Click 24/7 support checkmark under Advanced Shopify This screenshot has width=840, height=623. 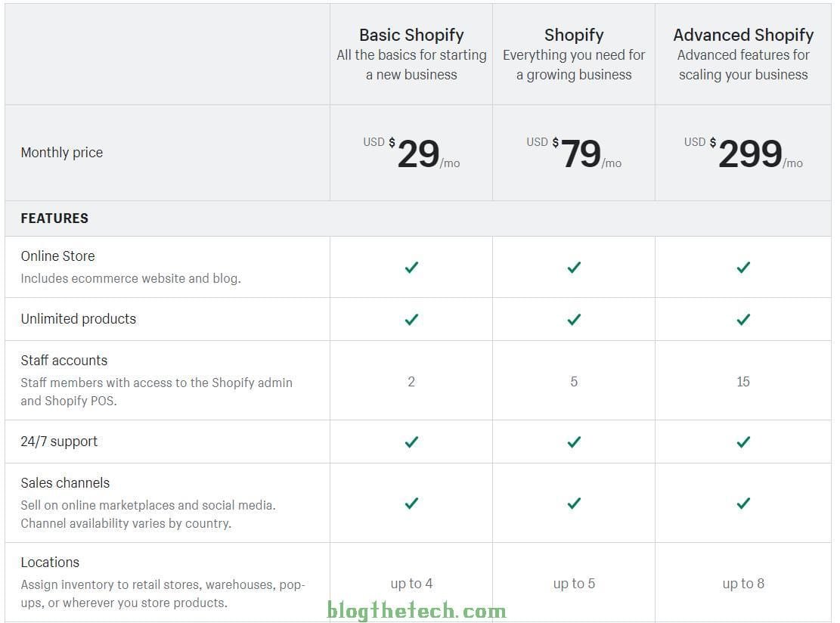coord(743,442)
